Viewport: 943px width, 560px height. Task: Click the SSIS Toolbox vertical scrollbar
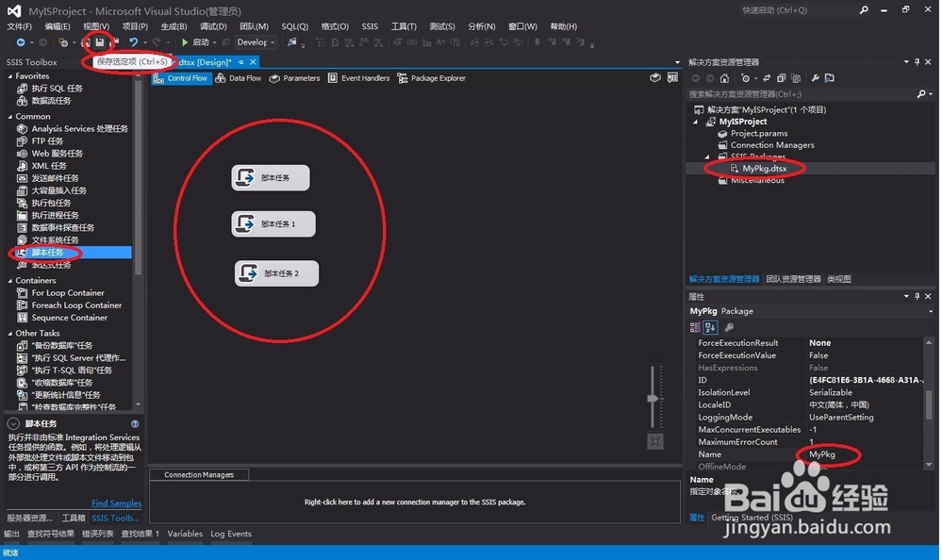click(x=139, y=180)
